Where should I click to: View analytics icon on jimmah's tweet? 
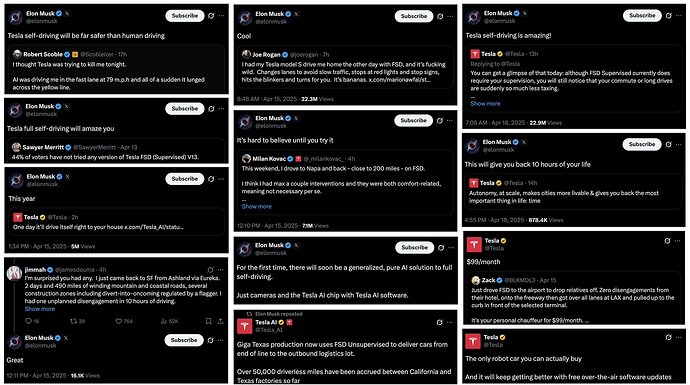click(164, 321)
